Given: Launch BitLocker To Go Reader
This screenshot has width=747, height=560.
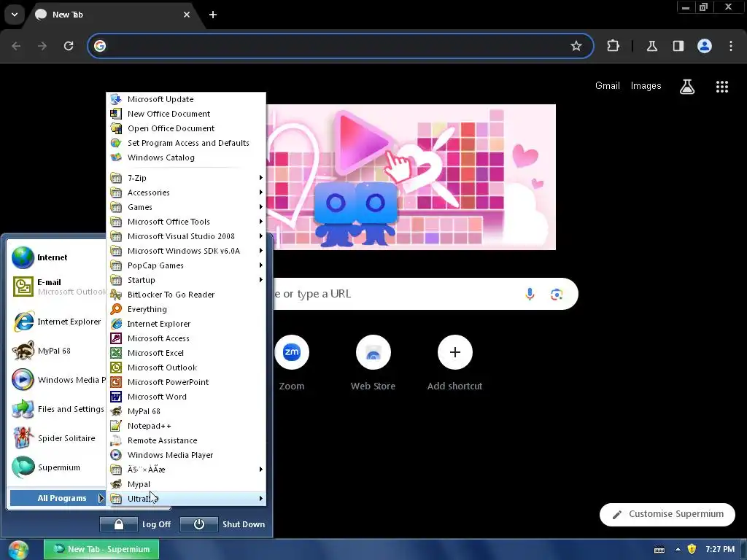Looking at the screenshot, I should point(186,295).
